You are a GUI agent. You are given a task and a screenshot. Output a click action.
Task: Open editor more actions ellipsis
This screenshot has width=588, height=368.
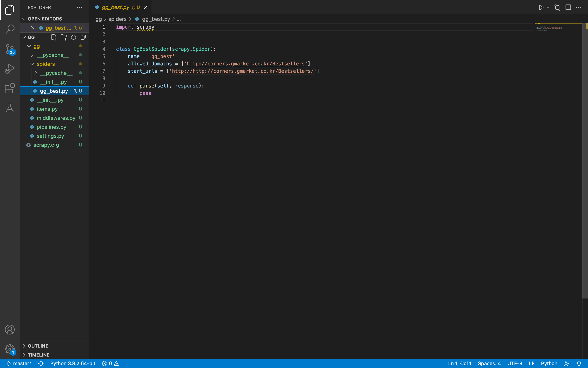click(x=579, y=8)
